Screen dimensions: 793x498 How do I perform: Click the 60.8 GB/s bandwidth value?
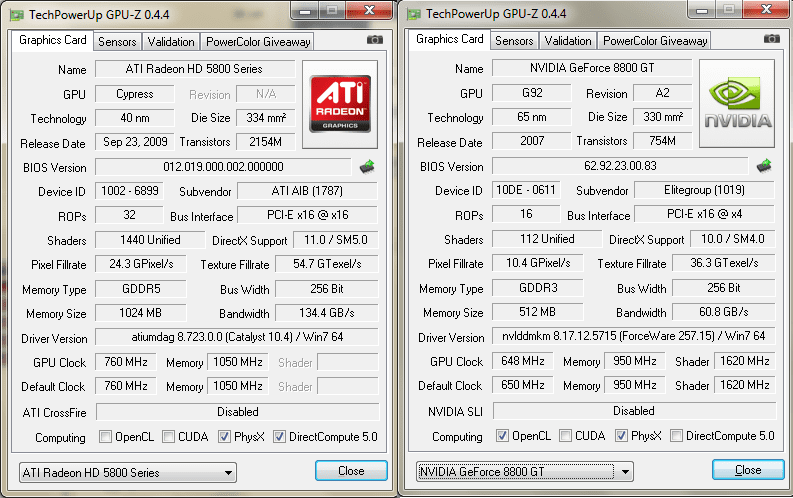click(x=724, y=312)
